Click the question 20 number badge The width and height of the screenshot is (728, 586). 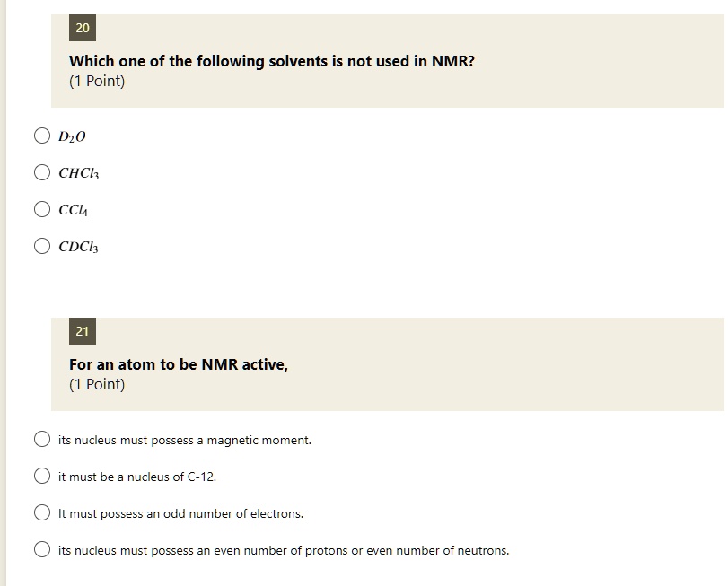click(83, 28)
